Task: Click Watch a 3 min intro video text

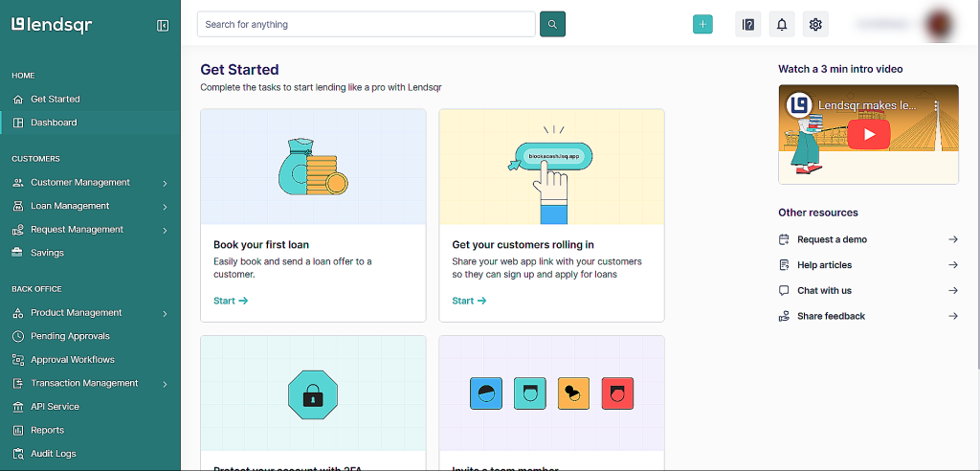Action: pos(840,69)
